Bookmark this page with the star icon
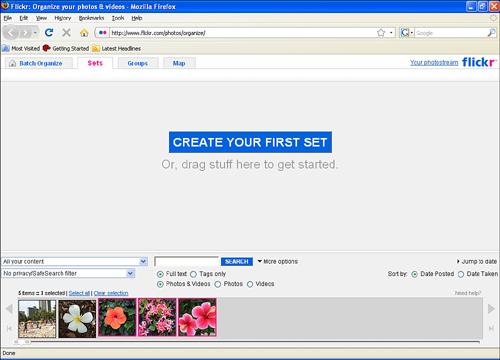The height and width of the screenshot is (360, 500). click(x=381, y=33)
